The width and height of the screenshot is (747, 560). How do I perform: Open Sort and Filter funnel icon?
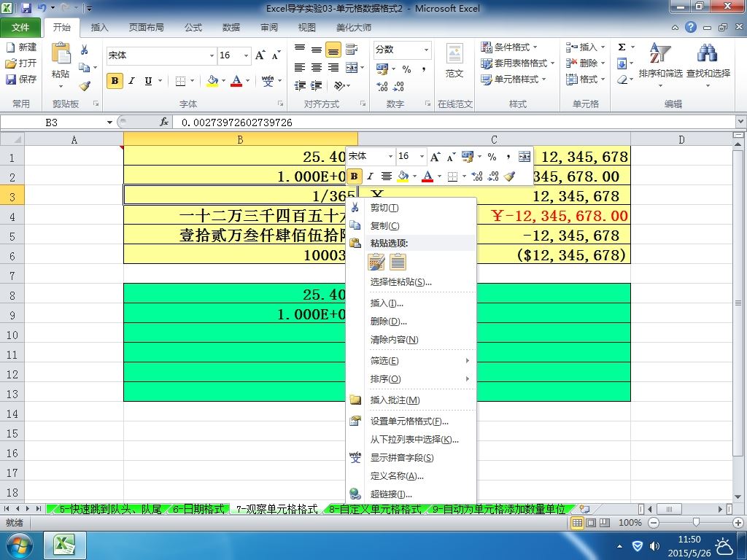(660, 53)
